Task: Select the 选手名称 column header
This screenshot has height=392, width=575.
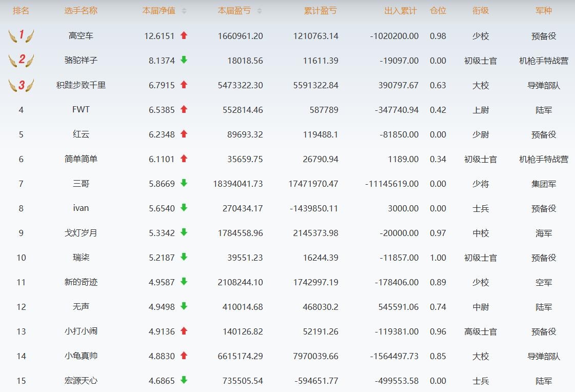Action: 81,11
